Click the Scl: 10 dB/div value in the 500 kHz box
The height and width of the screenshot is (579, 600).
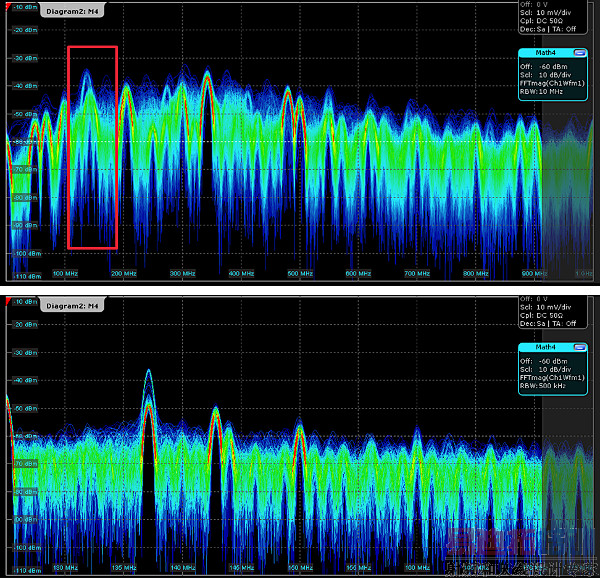tap(545, 369)
